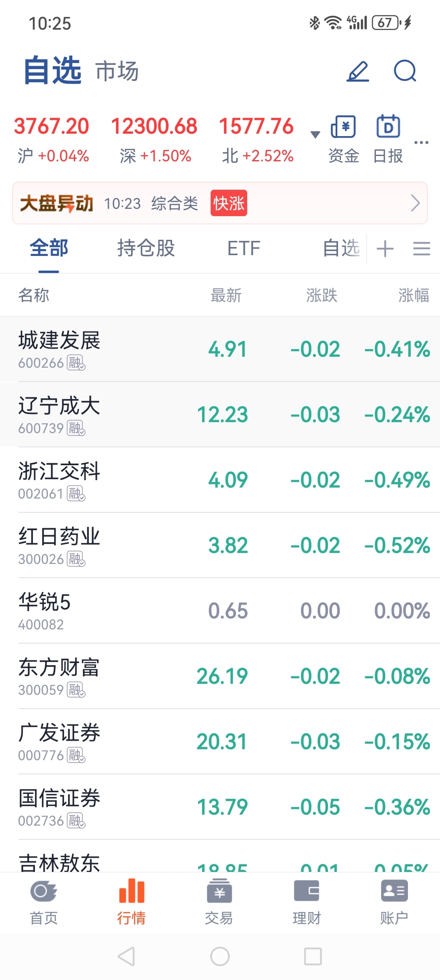440x980 pixels.
Task: Tap the pencil edit icon
Action: (358, 72)
